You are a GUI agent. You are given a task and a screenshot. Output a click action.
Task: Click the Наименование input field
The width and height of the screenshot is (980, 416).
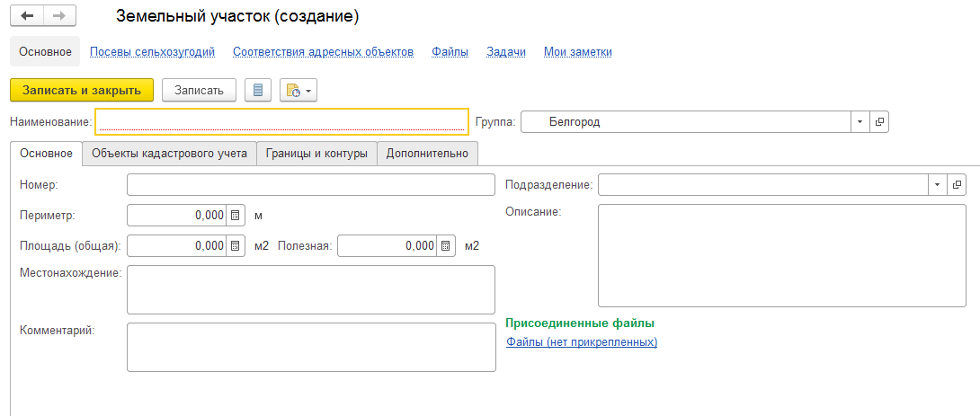(281, 122)
